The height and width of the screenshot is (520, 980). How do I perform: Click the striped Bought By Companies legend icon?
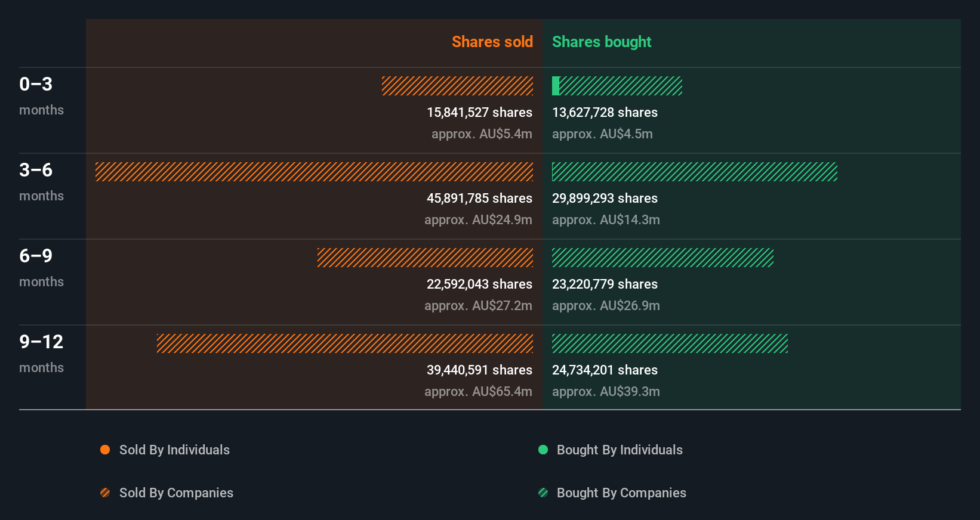click(543, 493)
